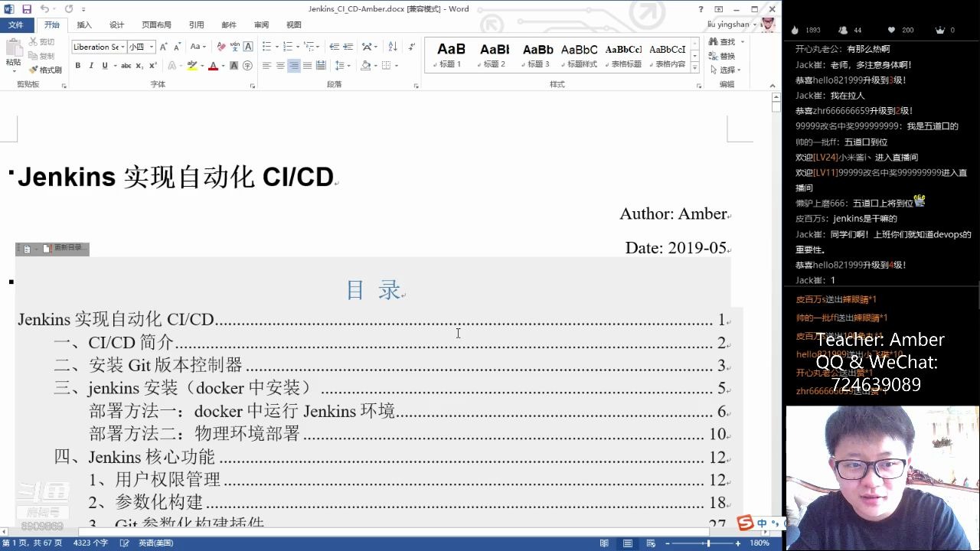Apply character border icon
The width and height of the screenshot is (980, 551).
point(248,47)
